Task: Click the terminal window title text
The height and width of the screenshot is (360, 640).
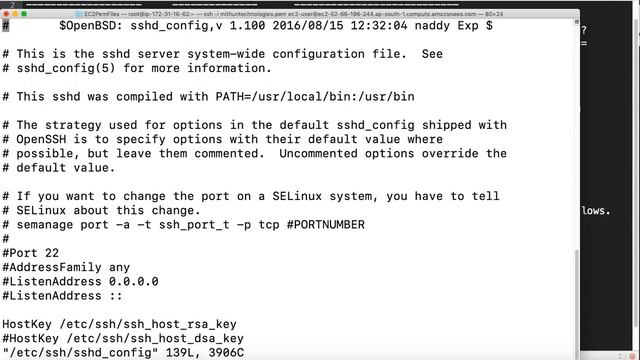Action: point(293,14)
